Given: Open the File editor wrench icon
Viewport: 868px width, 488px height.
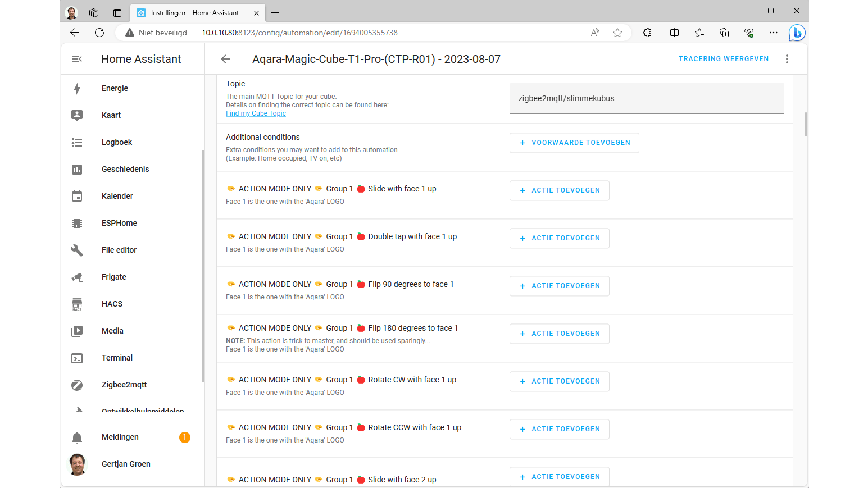Looking at the screenshot, I should (x=77, y=250).
